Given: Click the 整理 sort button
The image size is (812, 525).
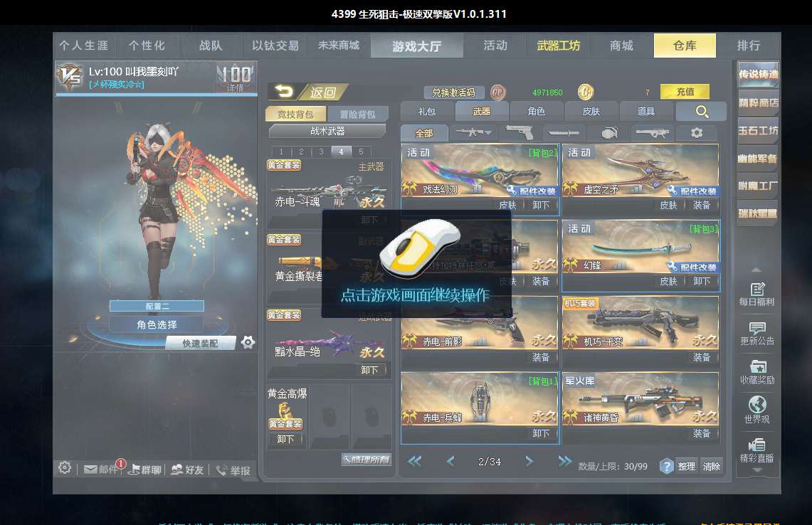Looking at the screenshot, I should point(686,466).
